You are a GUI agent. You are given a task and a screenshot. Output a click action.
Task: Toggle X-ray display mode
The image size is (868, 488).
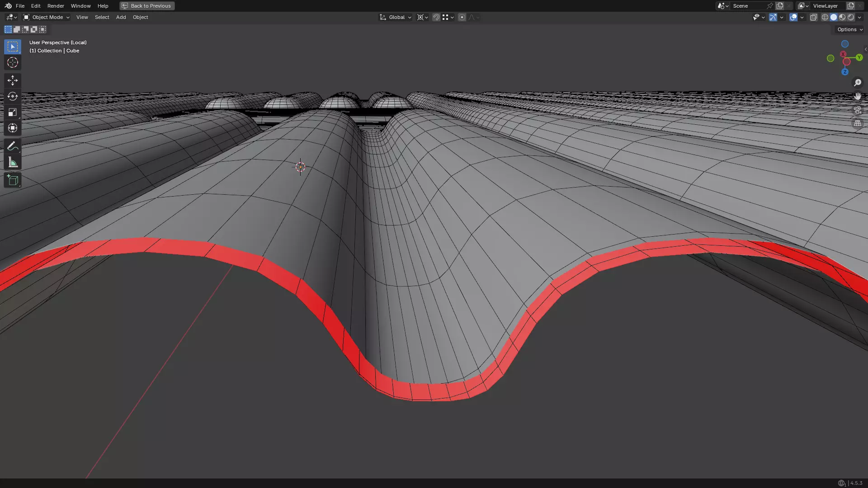[813, 17]
